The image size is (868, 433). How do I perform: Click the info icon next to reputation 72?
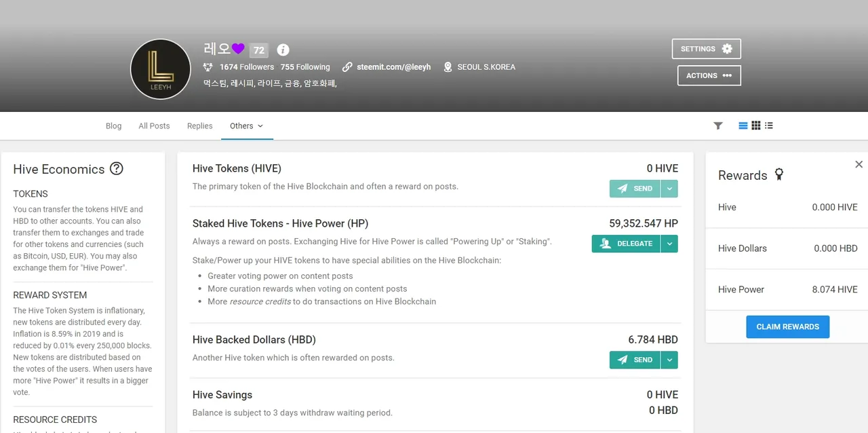(283, 50)
